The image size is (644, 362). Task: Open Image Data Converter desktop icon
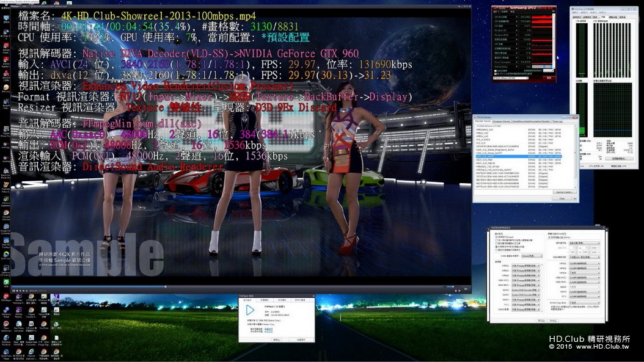coord(32,339)
